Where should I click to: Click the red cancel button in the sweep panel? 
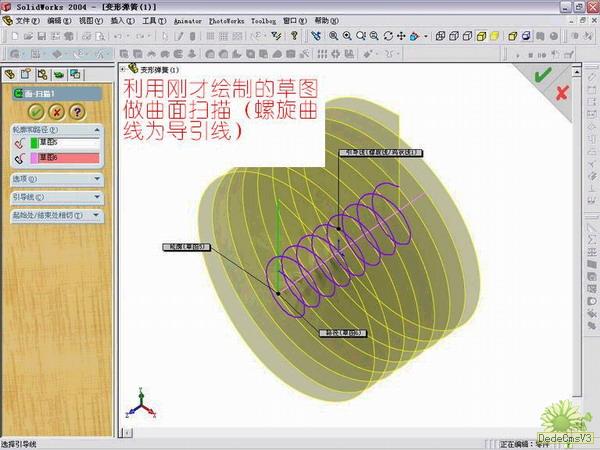coord(55,112)
